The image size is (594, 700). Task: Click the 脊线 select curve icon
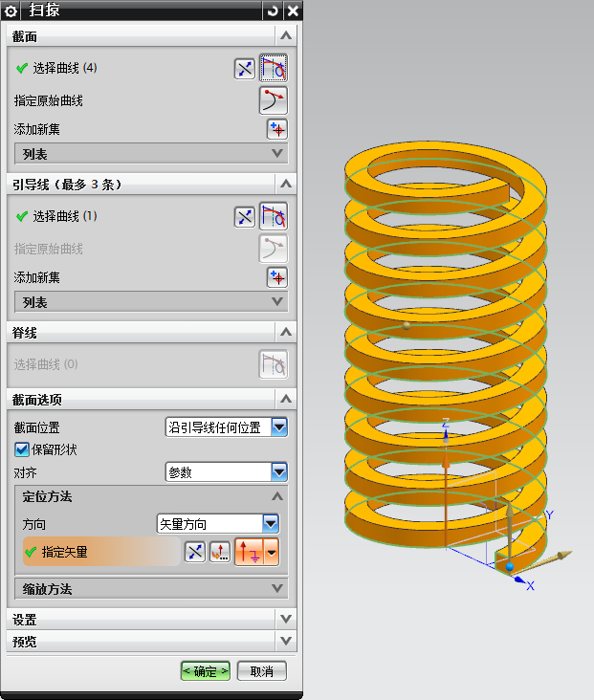click(x=274, y=364)
